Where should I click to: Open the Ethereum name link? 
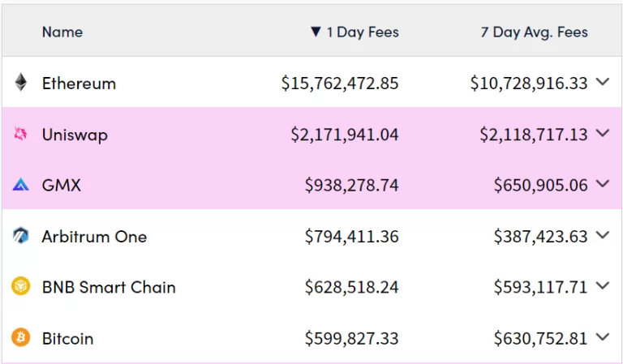pyautogui.click(x=79, y=83)
